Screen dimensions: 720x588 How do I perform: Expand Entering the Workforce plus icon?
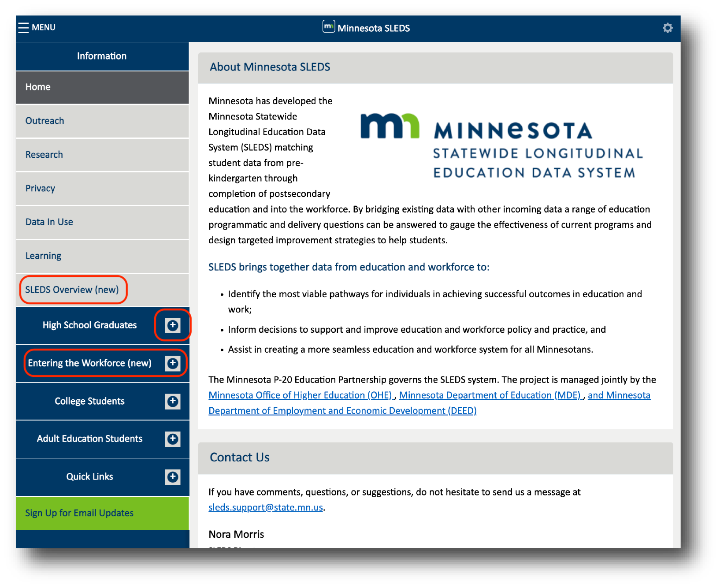[x=173, y=363]
